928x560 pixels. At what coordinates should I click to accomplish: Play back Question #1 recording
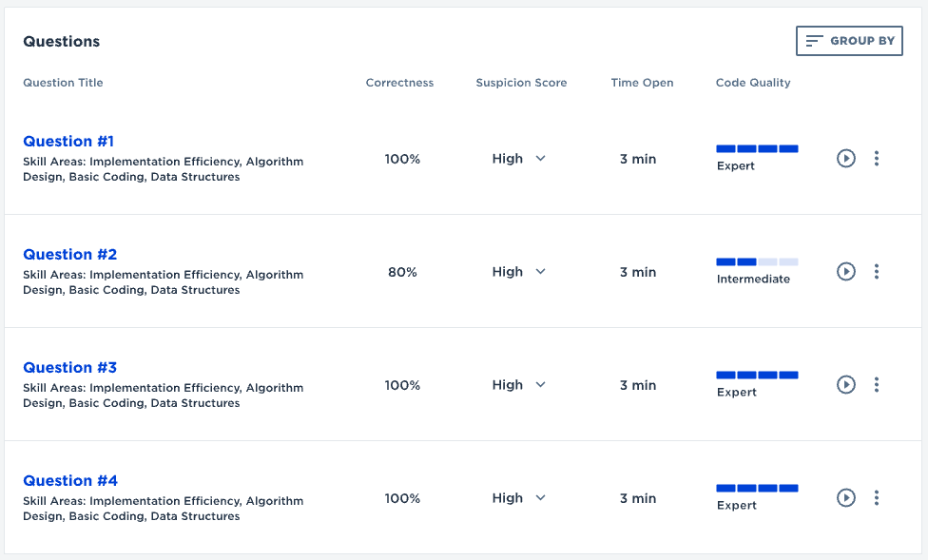tap(846, 159)
